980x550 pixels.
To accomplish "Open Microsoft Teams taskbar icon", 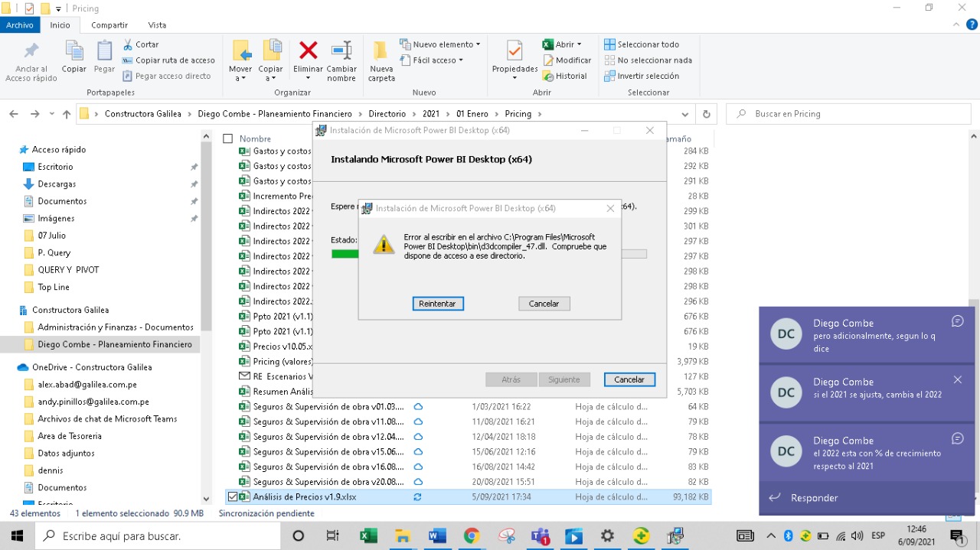I will [541, 536].
